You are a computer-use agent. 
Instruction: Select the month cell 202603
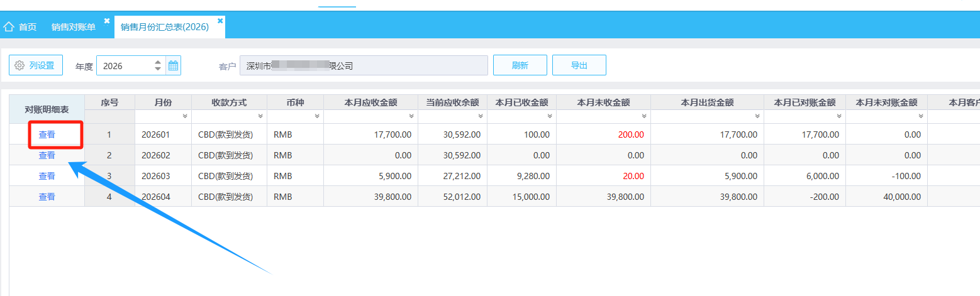163,176
